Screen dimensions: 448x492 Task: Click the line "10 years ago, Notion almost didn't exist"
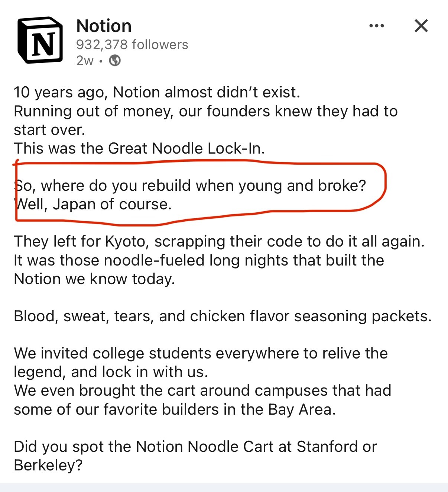(156, 92)
